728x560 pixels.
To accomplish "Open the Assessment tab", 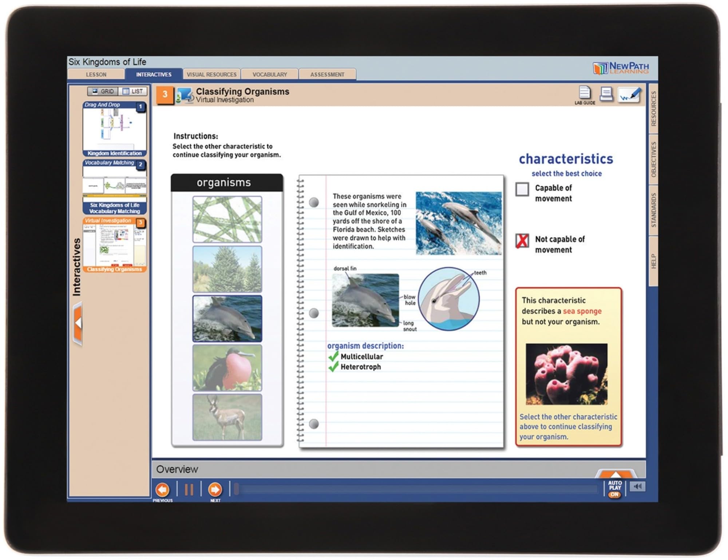I will (x=327, y=74).
